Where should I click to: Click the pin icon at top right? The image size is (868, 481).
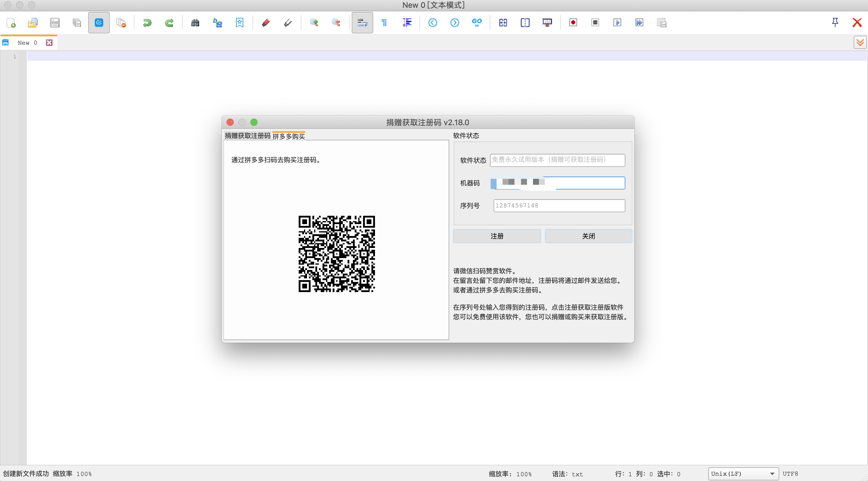point(835,23)
